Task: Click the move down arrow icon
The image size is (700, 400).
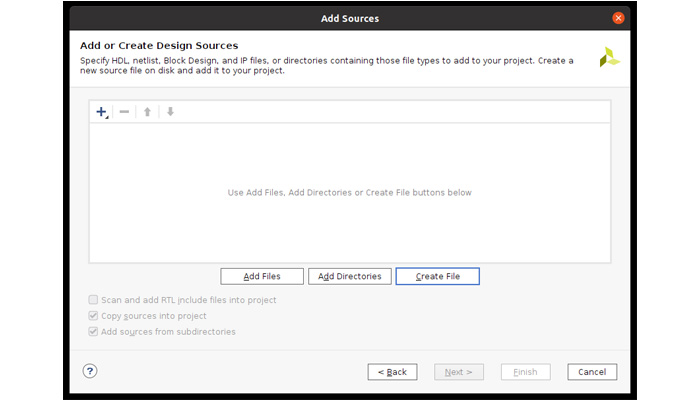Action: tap(170, 112)
